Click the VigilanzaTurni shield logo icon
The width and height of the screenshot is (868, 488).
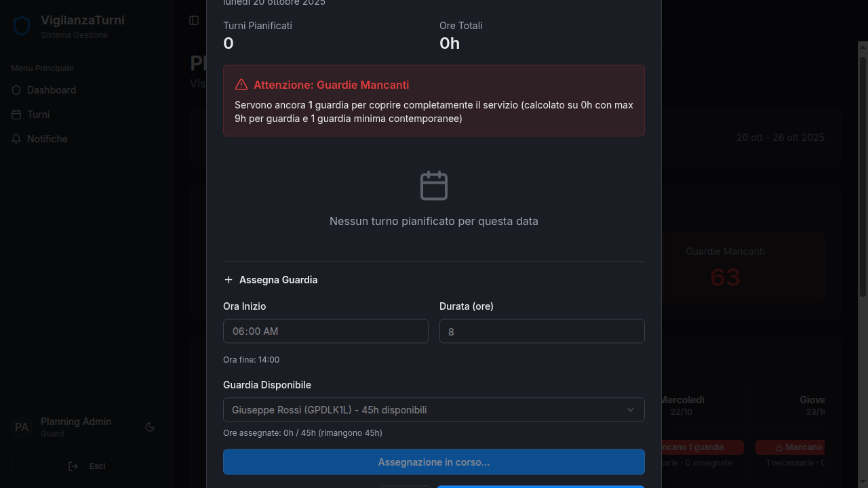tap(22, 26)
